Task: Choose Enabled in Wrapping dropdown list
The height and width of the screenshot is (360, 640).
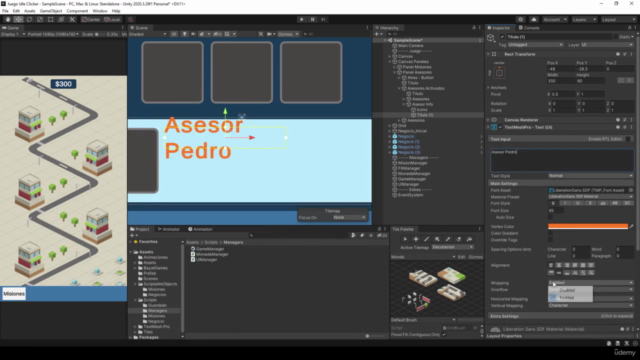Action: 570,298
